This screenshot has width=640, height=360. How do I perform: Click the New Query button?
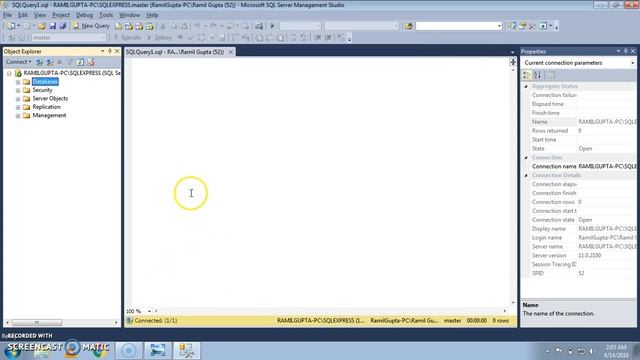(x=91, y=26)
